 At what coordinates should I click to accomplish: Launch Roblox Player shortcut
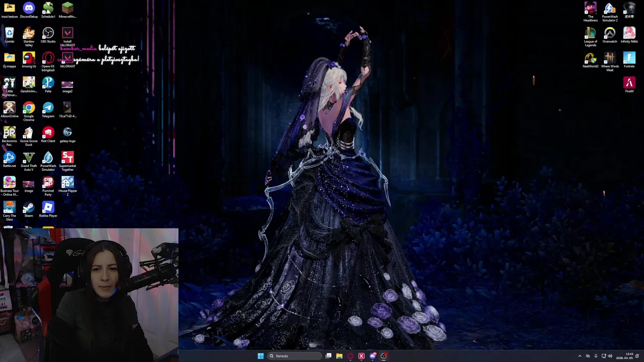click(48, 209)
